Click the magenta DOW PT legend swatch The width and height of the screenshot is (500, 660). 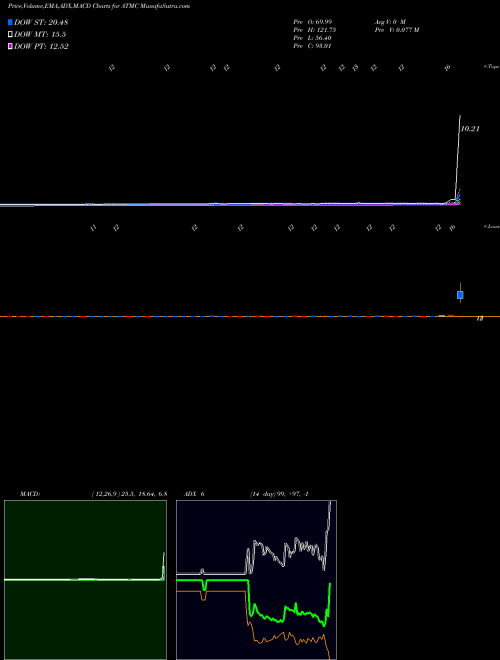click(10, 46)
